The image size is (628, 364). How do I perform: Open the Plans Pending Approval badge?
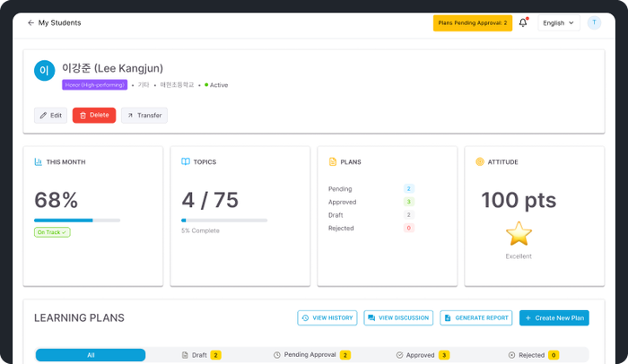tap(472, 23)
